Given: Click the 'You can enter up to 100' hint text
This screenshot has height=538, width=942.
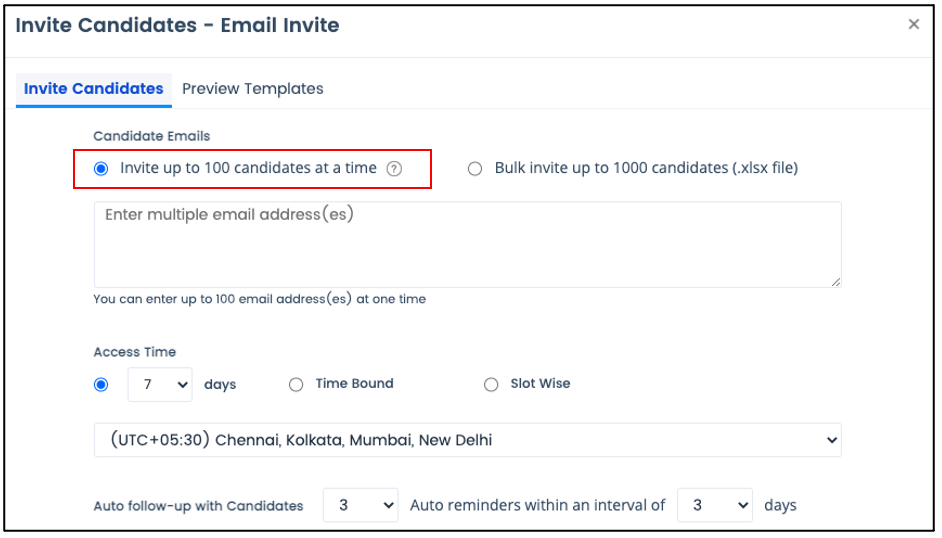Looking at the screenshot, I should pyautogui.click(x=260, y=299).
